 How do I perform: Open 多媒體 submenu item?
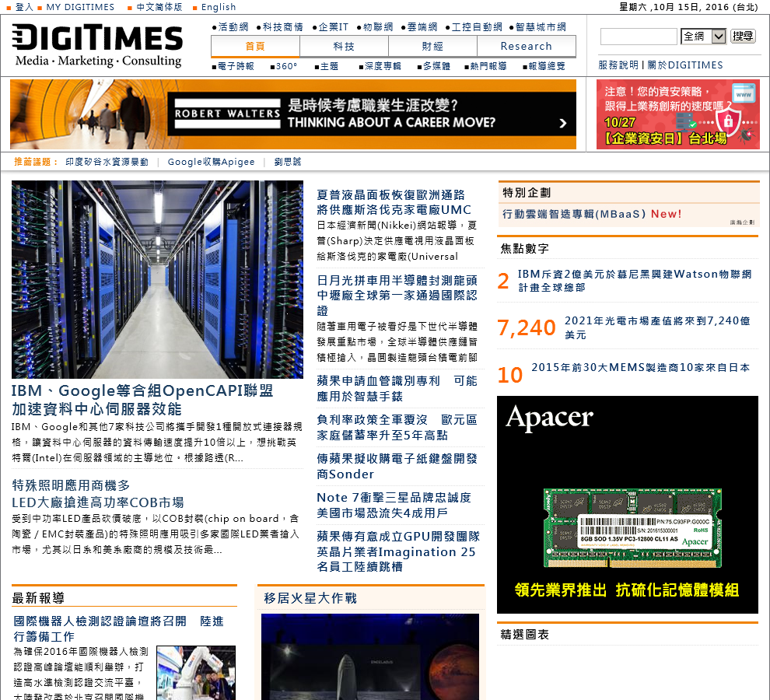click(436, 66)
